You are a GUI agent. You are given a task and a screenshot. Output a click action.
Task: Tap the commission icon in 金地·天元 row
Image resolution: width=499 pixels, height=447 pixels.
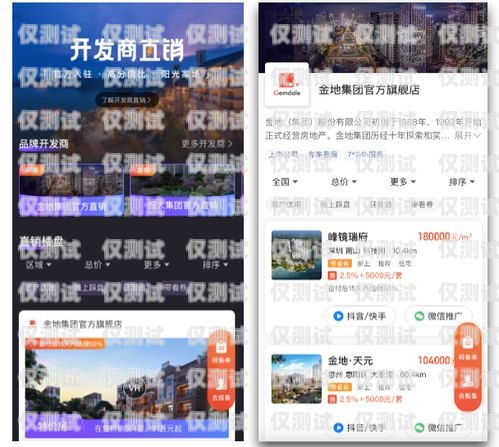tap(332, 399)
